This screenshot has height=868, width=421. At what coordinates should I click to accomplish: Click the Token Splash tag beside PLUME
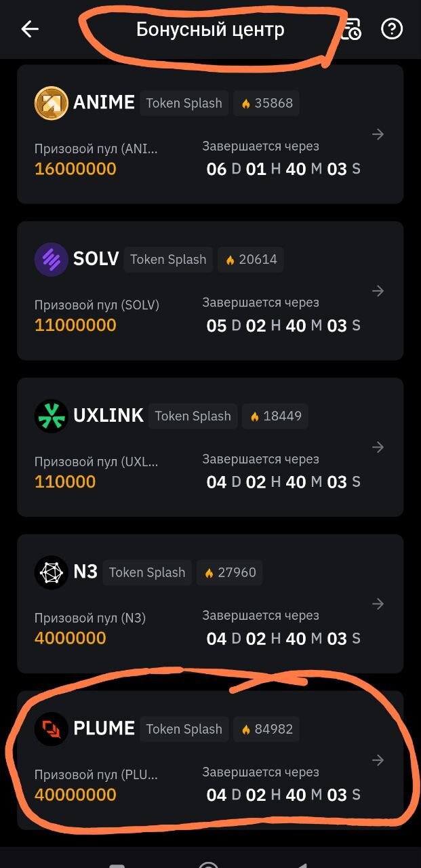coord(184,729)
